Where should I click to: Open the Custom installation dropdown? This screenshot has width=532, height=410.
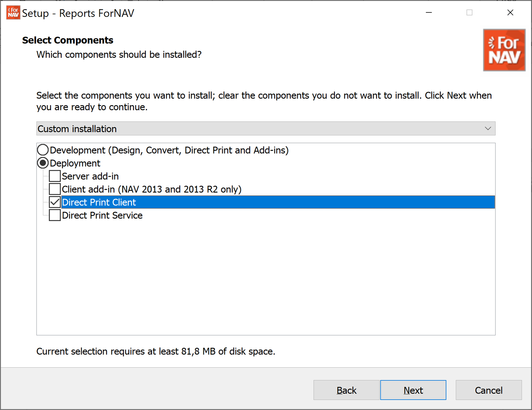tap(266, 129)
